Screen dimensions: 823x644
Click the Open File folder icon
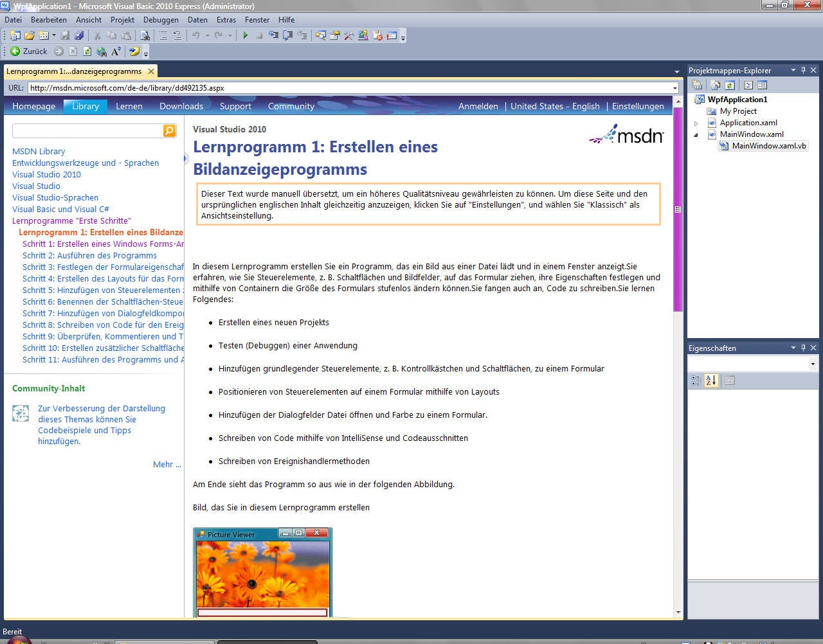(30, 36)
